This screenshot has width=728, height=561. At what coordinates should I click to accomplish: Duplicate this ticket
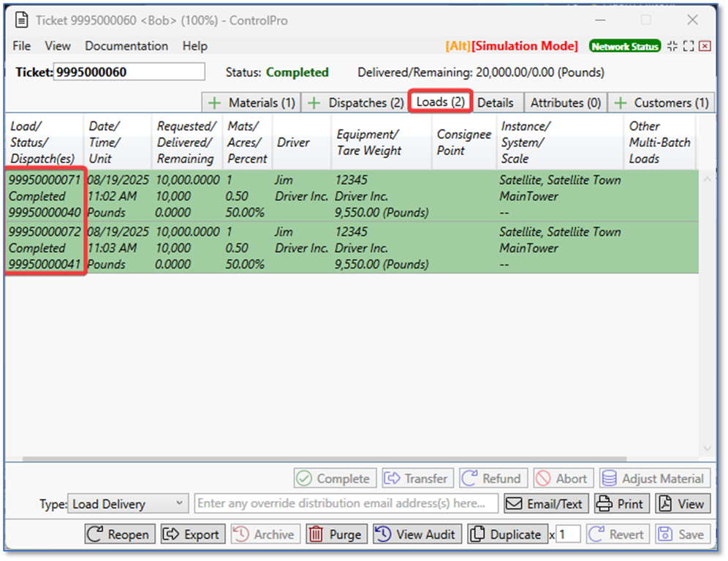[507, 534]
